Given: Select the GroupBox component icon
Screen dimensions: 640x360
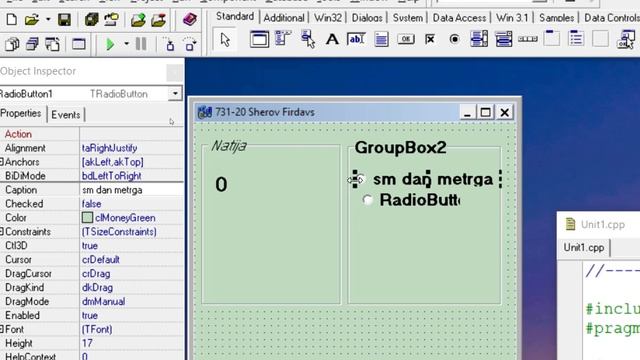Looking at the screenshot, I should pyautogui.click(x=551, y=38).
